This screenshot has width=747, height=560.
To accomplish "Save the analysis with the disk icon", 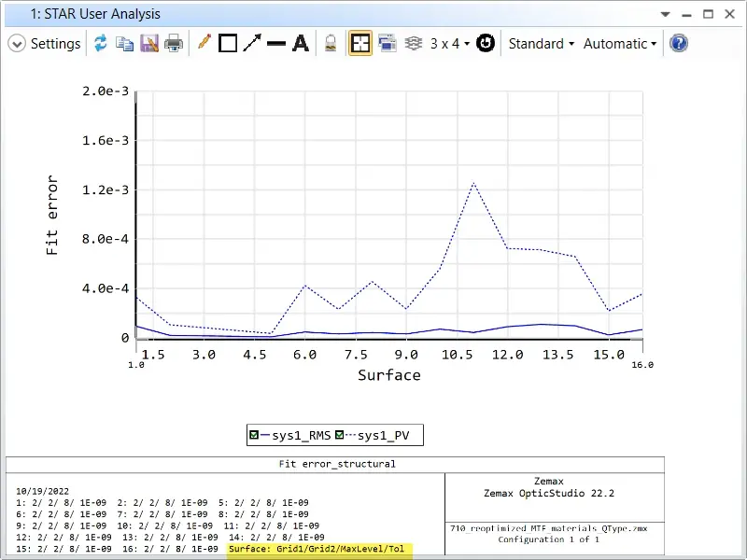I will pos(149,44).
